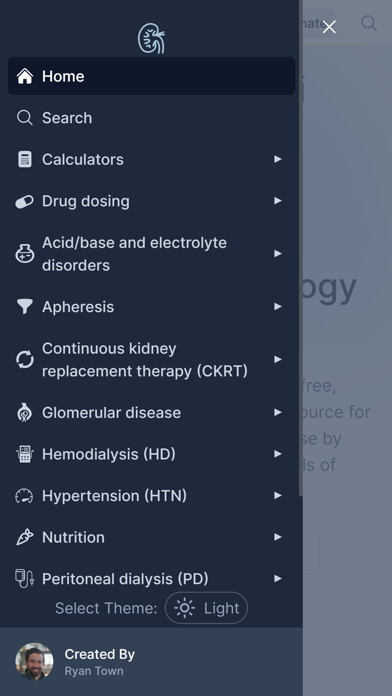Viewport: 392px width, 696px height.
Task: Click the carrot icon beside Nutrition
Action: [x=24, y=537]
